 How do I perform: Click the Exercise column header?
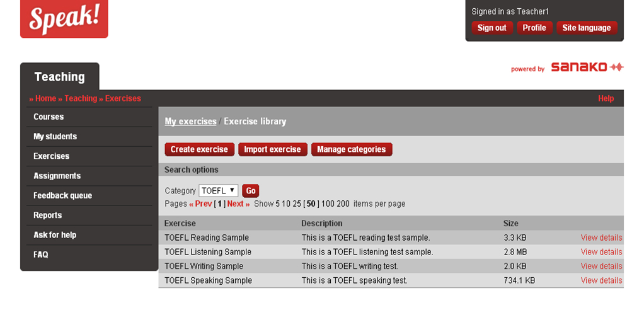point(180,224)
